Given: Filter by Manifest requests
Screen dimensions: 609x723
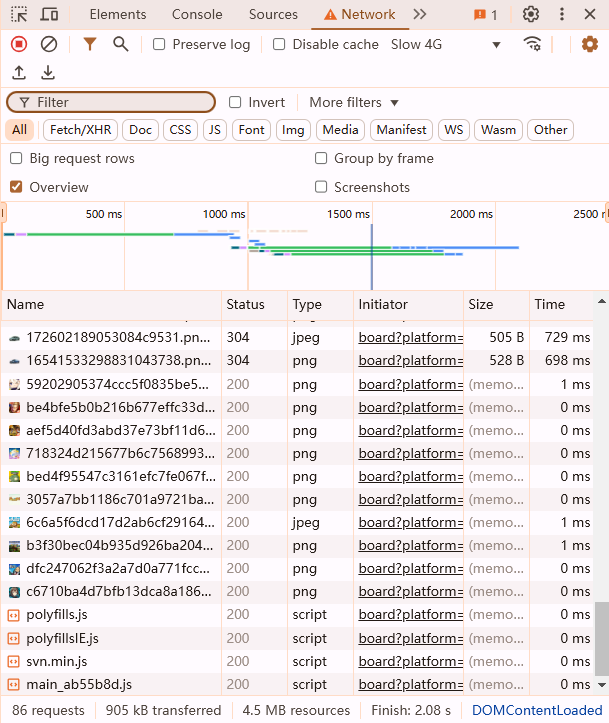Looking at the screenshot, I should point(401,130).
